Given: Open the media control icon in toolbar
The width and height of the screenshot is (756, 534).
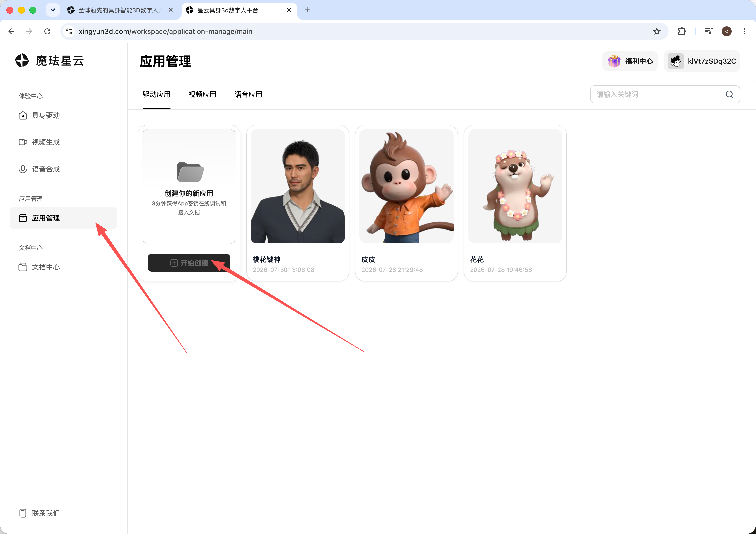Looking at the screenshot, I should pyautogui.click(x=709, y=31).
